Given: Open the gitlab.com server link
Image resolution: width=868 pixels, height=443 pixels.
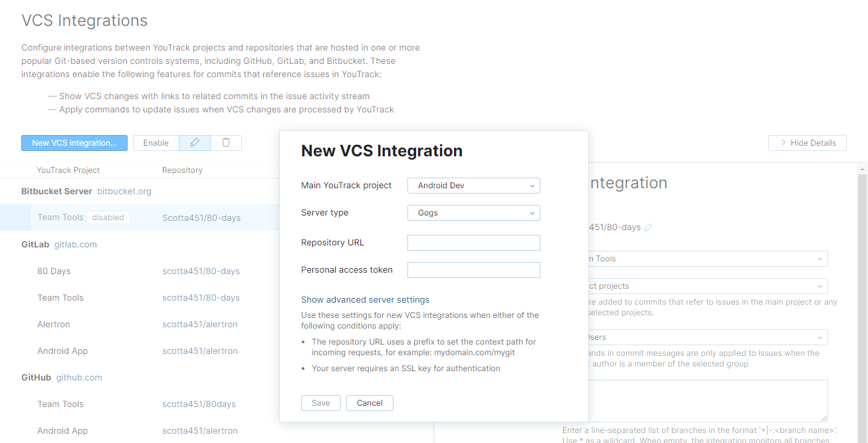Looking at the screenshot, I should [75, 245].
